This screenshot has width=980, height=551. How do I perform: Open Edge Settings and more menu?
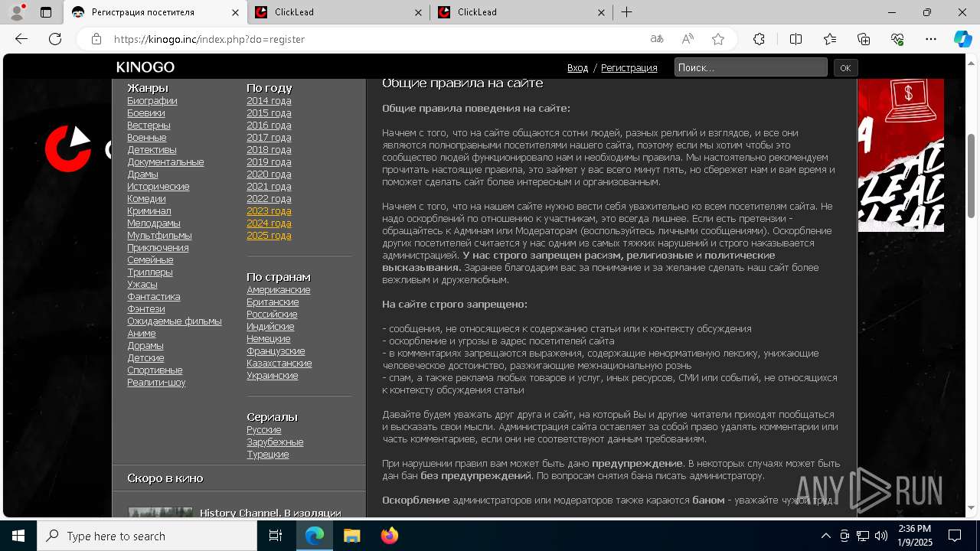coord(931,39)
